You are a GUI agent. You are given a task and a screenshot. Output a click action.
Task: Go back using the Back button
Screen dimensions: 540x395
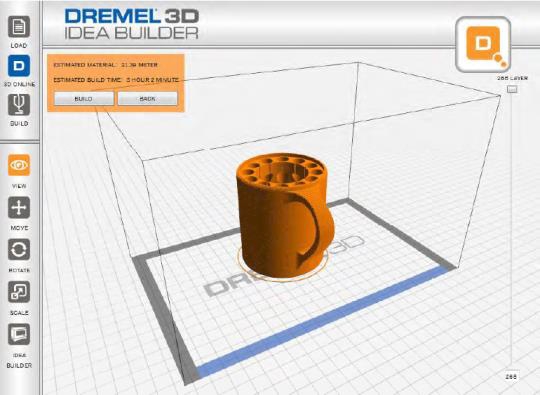pyautogui.click(x=148, y=99)
